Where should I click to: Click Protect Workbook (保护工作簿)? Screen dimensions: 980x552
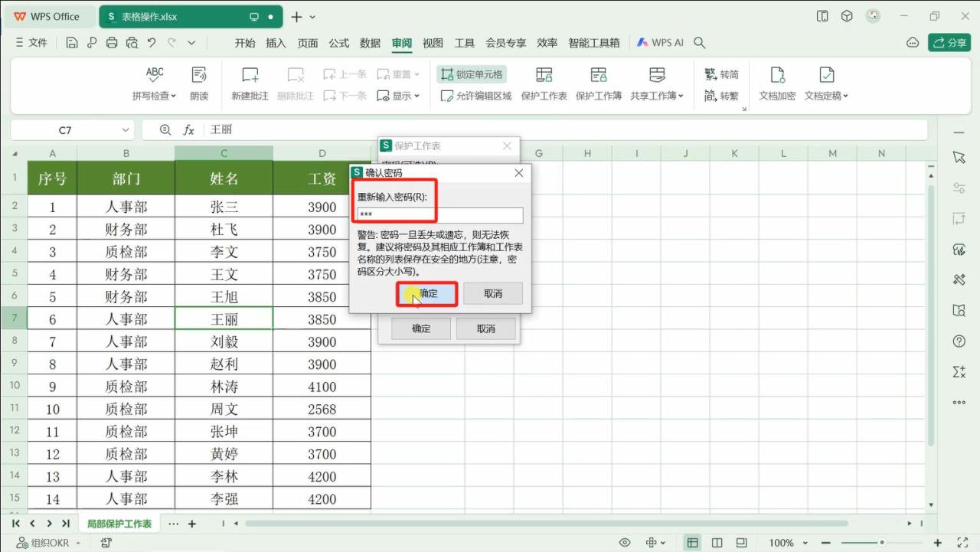click(x=599, y=83)
